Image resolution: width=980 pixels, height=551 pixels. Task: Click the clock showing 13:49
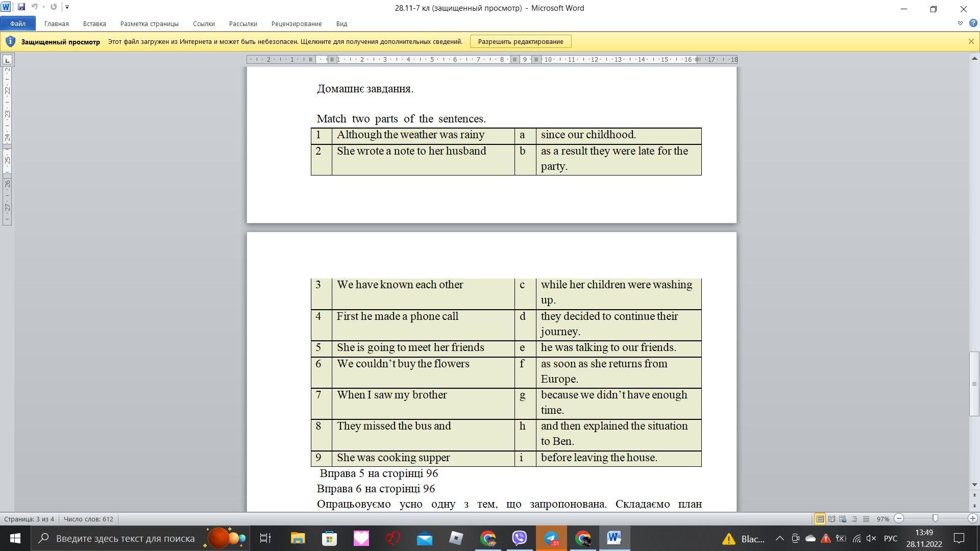924,533
